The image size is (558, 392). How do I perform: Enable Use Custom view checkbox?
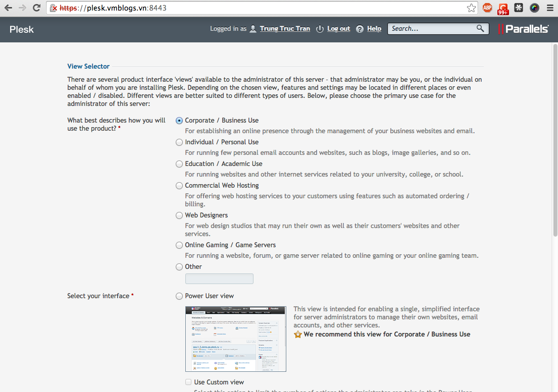click(188, 382)
